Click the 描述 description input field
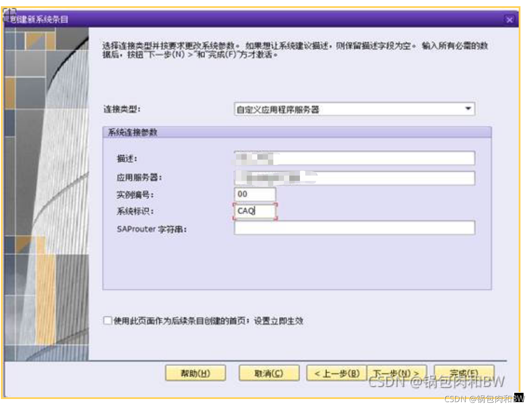 click(354, 158)
